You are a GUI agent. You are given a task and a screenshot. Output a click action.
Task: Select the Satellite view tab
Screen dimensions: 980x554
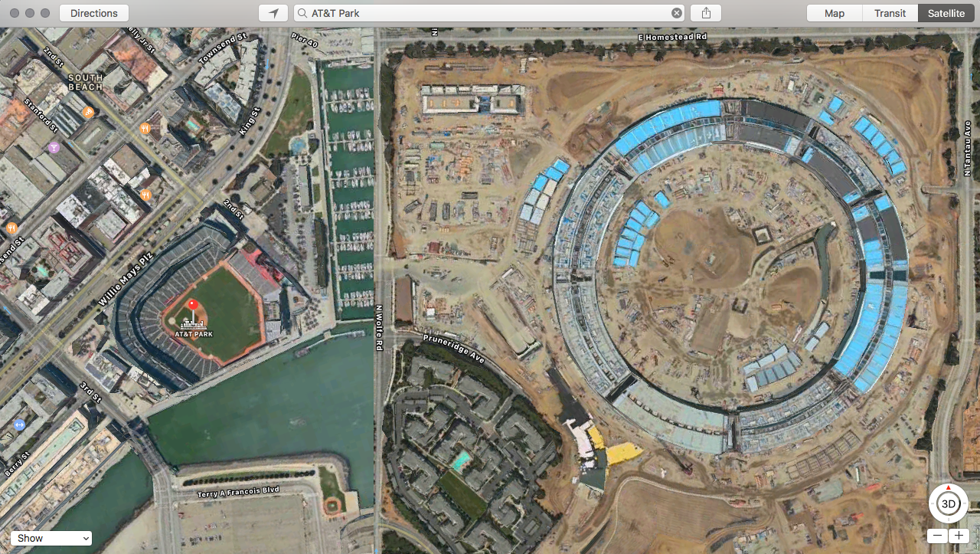946,13
